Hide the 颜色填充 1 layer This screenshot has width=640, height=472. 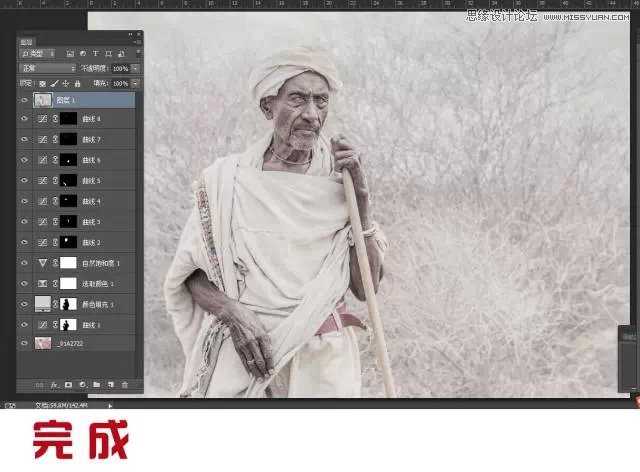(x=24, y=304)
